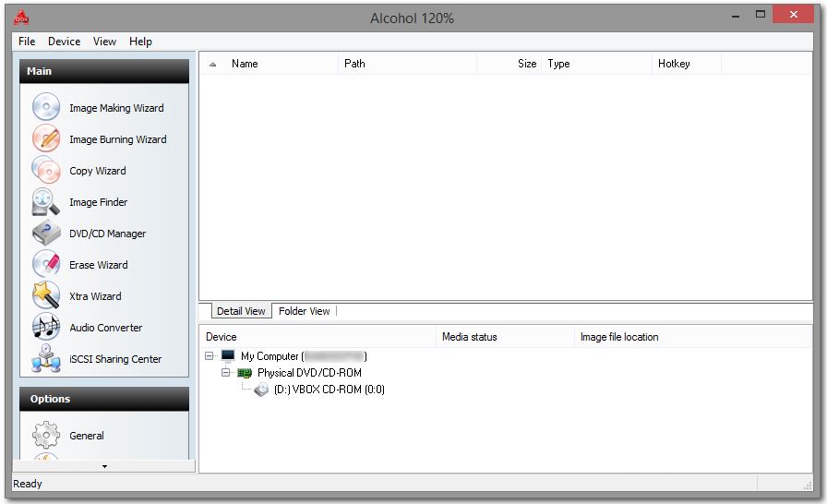Open the Image Finder label
Viewport: 827px width, 504px height.
pyautogui.click(x=98, y=202)
